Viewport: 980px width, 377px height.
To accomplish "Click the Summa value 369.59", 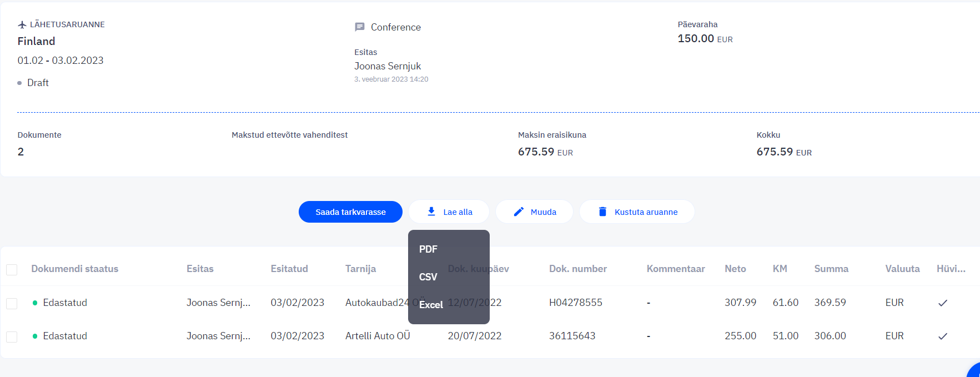I will [x=830, y=303].
